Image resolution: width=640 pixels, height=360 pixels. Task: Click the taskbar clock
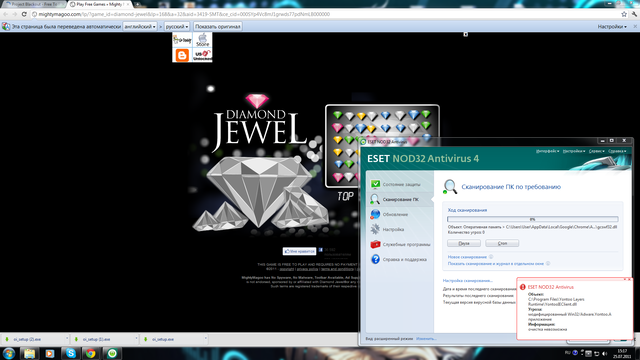point(622,353)
